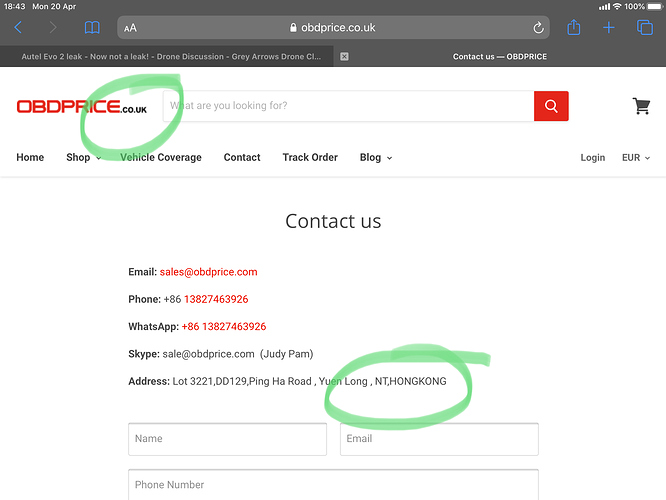Click the 'Contact us' page heading

pos(333,221)
